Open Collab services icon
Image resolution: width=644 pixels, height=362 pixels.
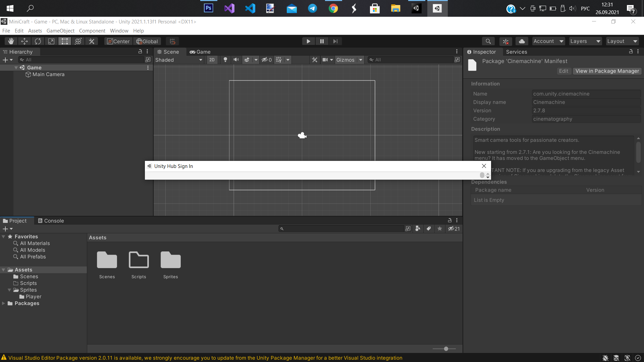506,41
